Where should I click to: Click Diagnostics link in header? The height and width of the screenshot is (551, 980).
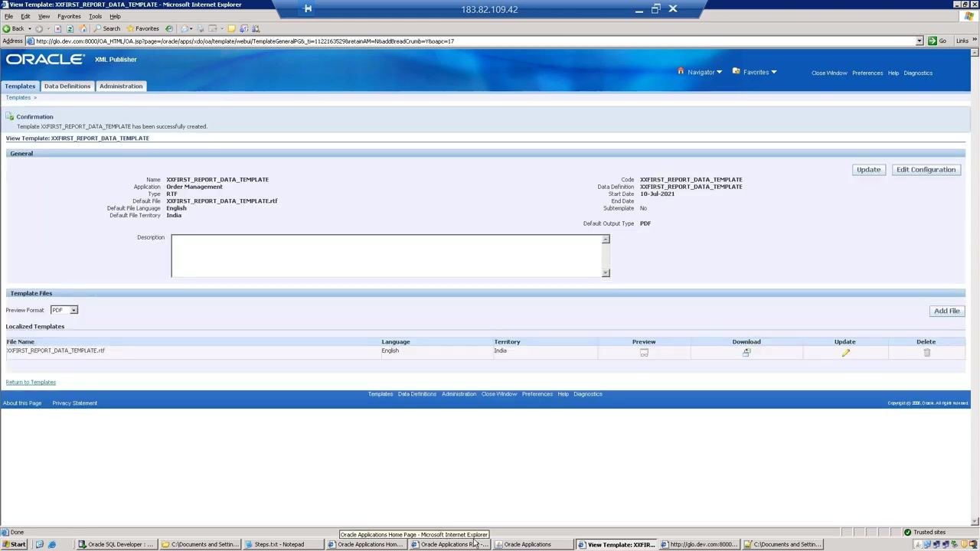918,73
